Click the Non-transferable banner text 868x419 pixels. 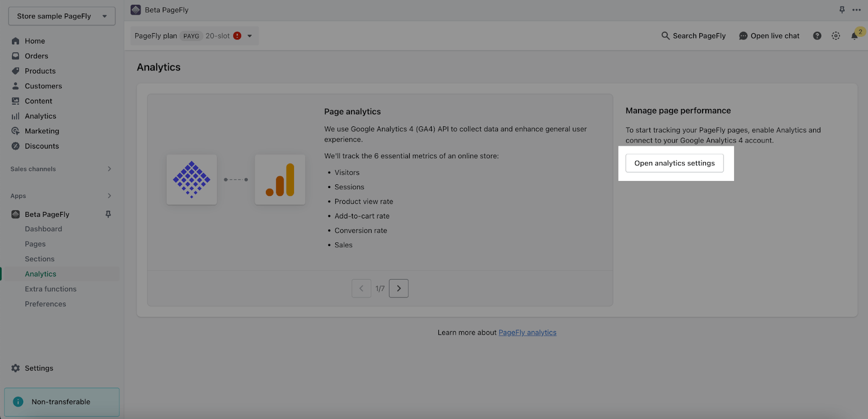tap(61, 402)
